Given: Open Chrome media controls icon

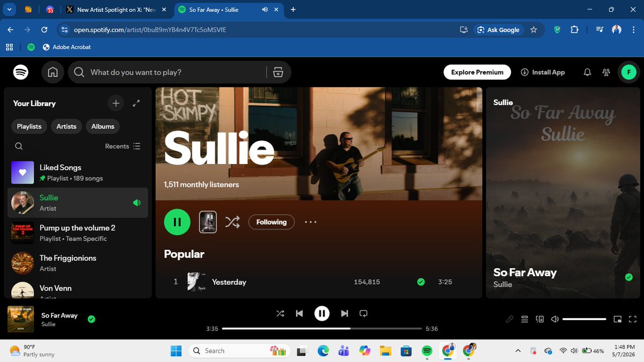Looking at the screenshot, I should 599,30.
